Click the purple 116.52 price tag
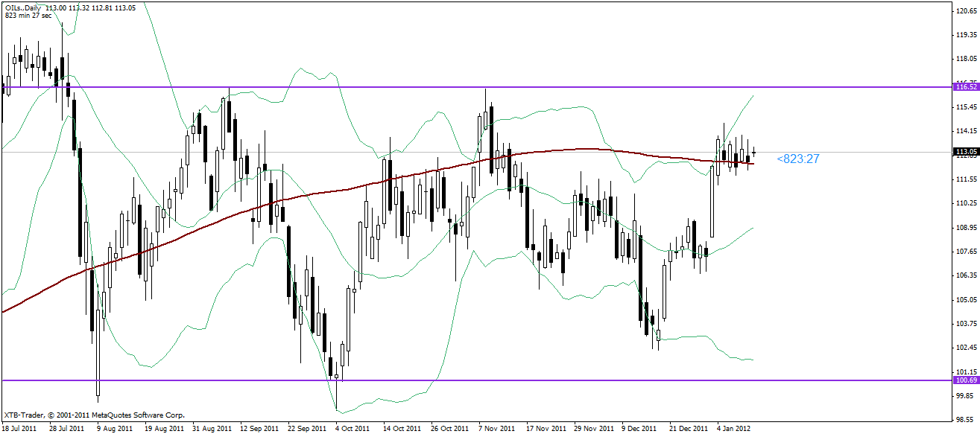Screen dimensions: 980x434 [x=967, y=87]
